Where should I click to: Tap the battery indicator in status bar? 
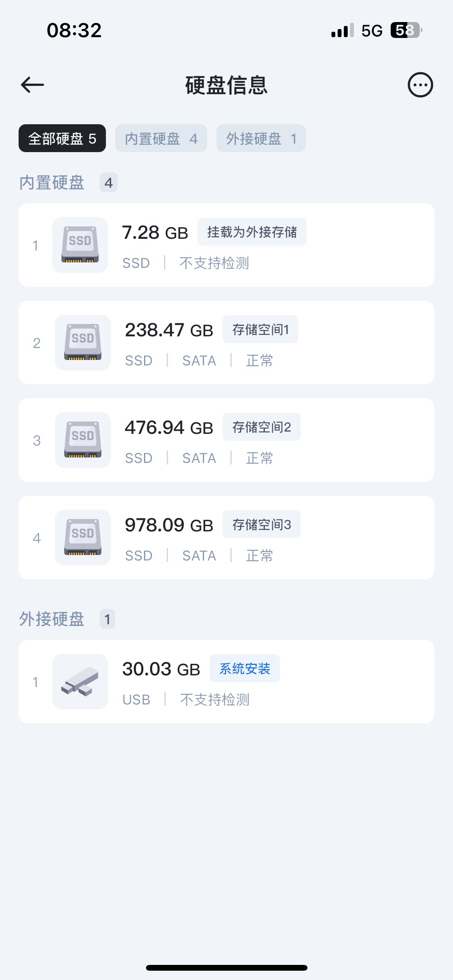pyautogui.click(x=405, y=30)
